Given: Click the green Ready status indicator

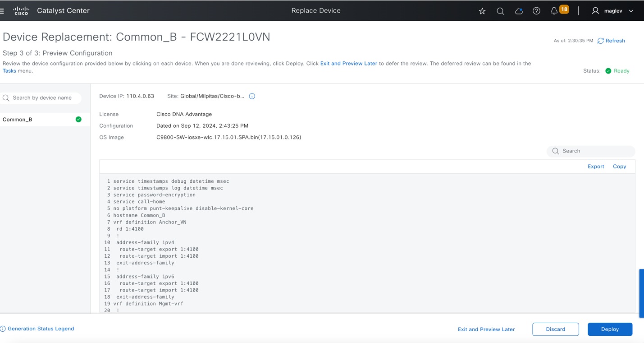Looking at the screenshot, I should 608,70.
